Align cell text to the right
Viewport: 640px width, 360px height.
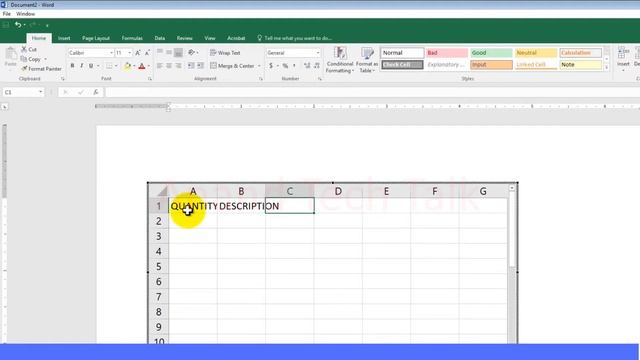(x=178, y=66)
